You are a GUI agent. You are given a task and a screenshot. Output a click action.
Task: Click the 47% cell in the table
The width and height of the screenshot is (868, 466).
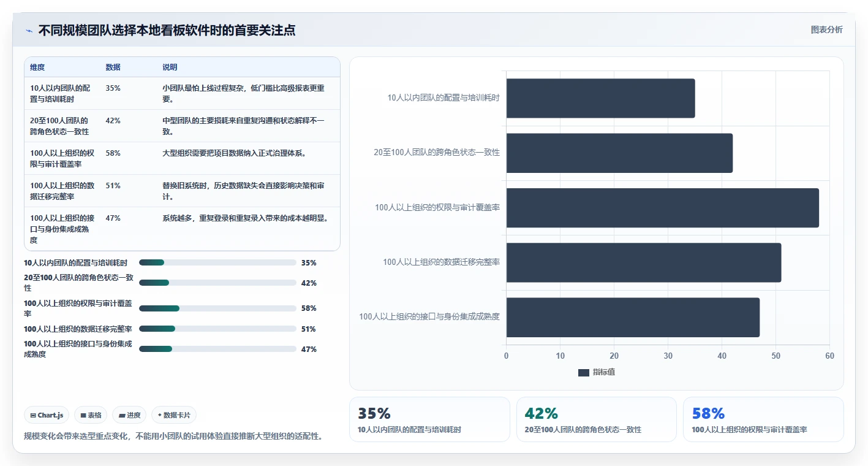point(113,218)
